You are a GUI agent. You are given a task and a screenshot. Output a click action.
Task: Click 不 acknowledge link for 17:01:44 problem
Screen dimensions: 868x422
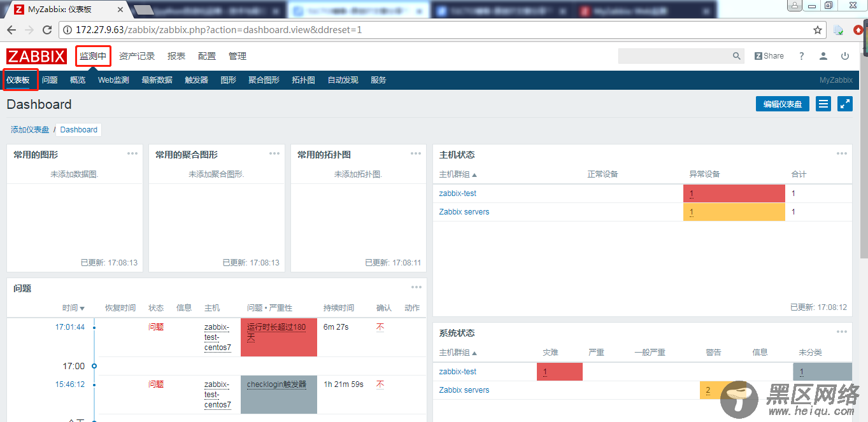pyautogui.click(x=380, y=327)
